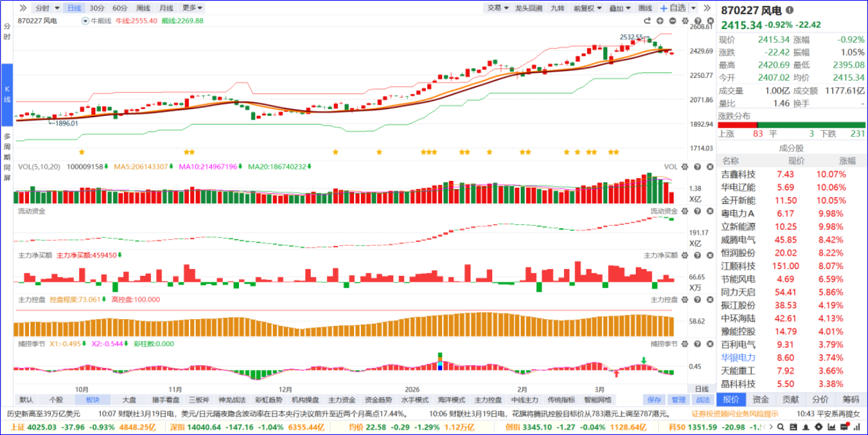This screenshot has width=868, height=435.
Task: Toggle 龙头回溯 mode
Action: click(x=529, y=8)
